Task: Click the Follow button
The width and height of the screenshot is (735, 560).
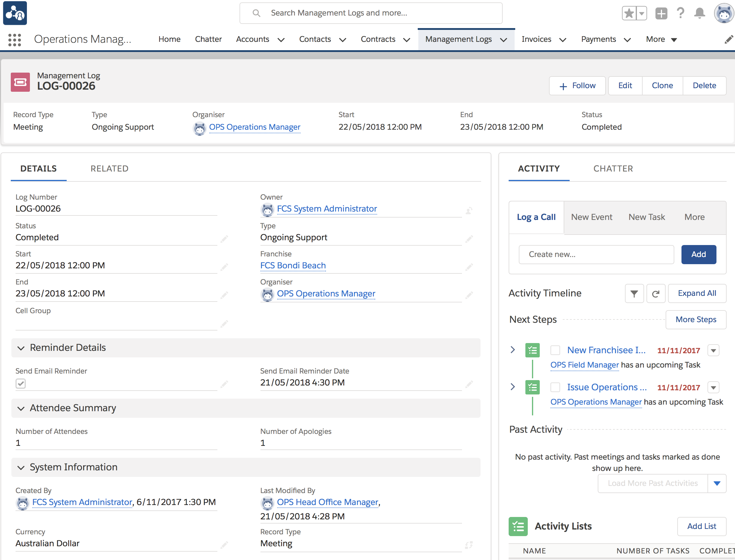Action: (x=577, y=86)
